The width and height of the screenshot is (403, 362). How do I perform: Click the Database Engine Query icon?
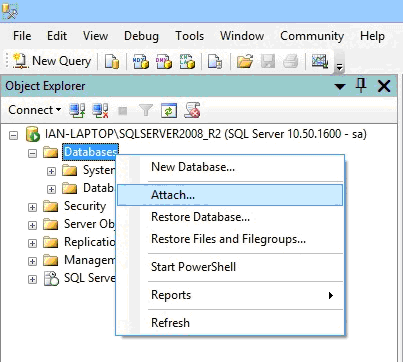(112, 61)
